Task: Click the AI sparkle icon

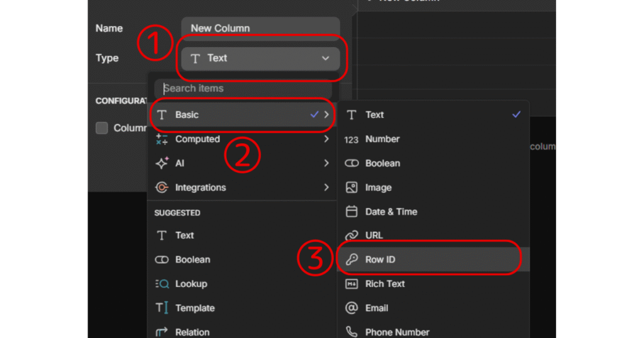Action: click(x=162, y=163)
